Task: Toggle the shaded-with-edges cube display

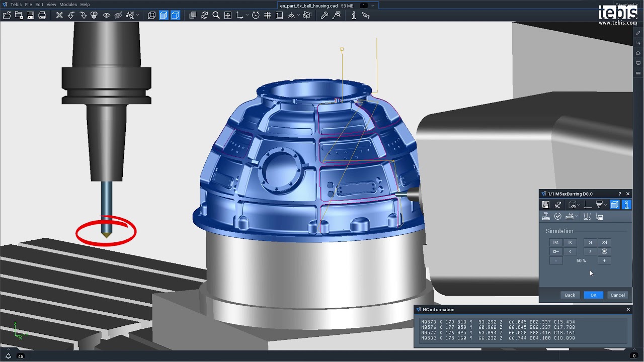Action: [x=175, y=15]
